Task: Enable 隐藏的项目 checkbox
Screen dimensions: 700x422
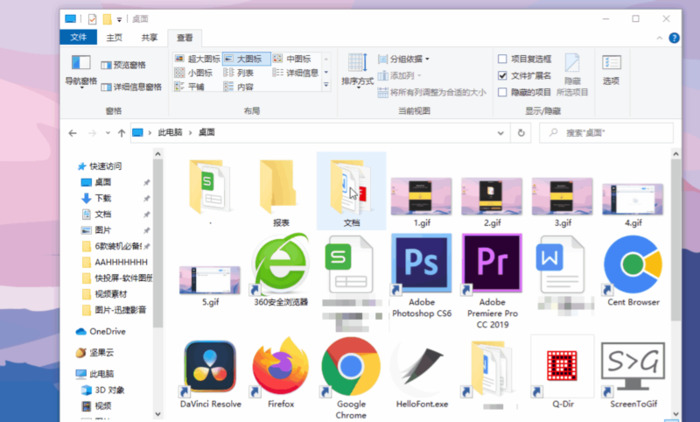Action: pos(502,92)
